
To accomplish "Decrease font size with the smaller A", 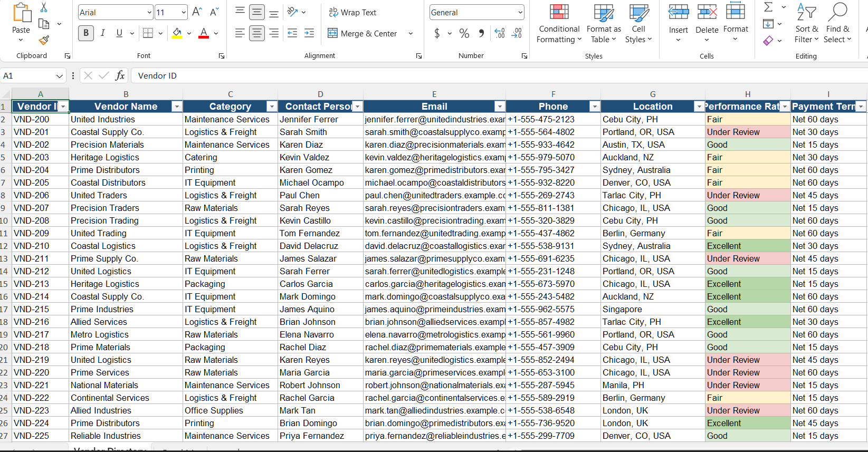I will pos(214,12).
